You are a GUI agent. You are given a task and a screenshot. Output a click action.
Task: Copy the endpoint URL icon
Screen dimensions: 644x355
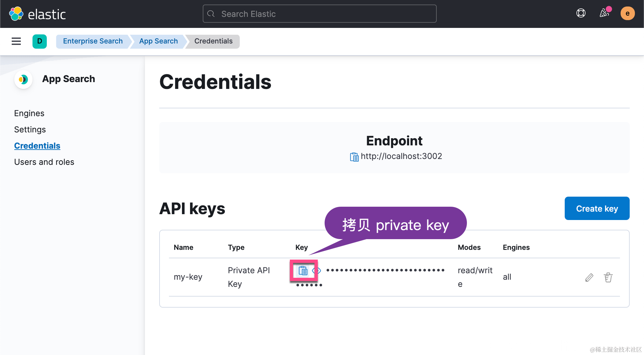click(354, 157)
